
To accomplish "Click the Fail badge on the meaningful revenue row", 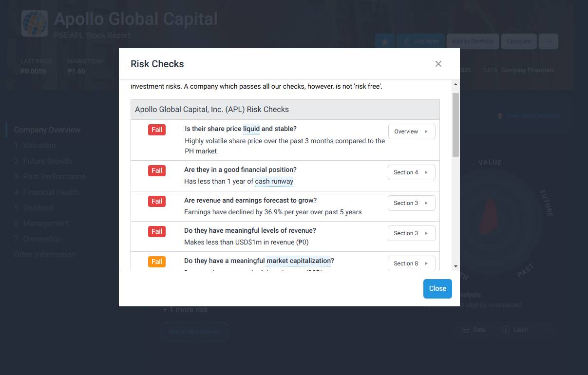I will point(157,231).
